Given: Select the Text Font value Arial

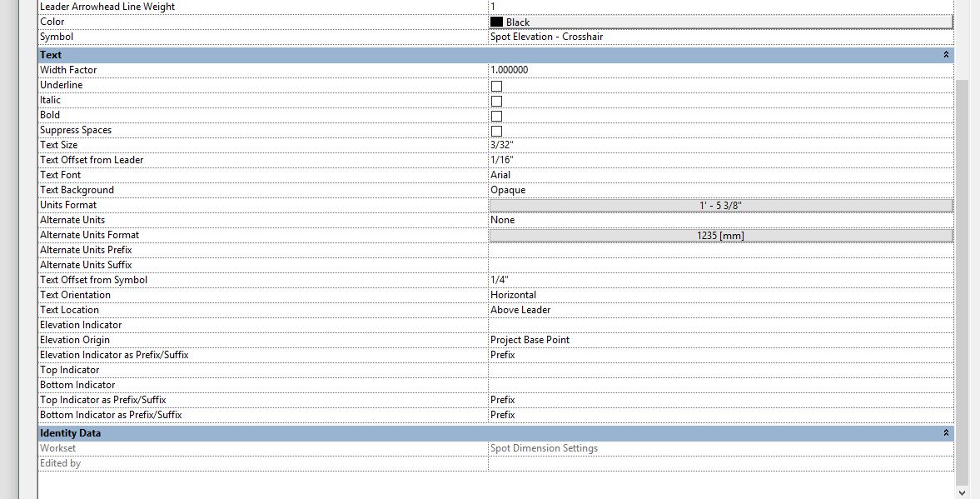Looking at the screenshot, I should [x=720, y=175].
